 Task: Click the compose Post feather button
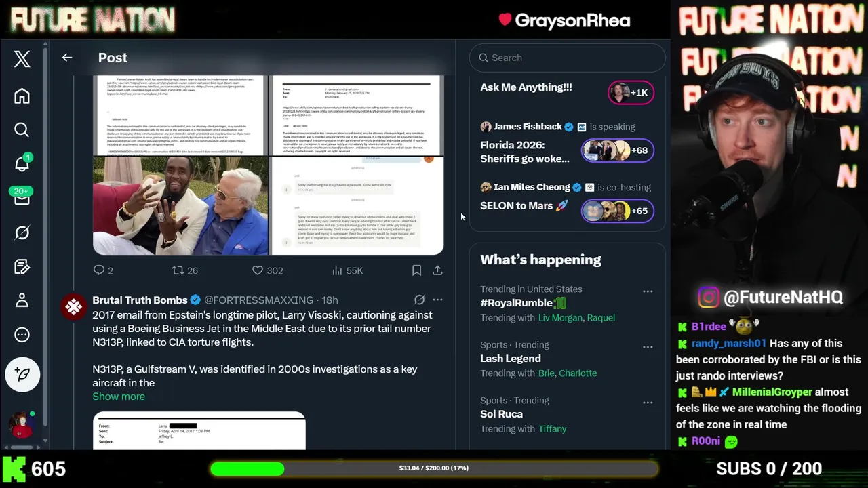coord(22,374)
